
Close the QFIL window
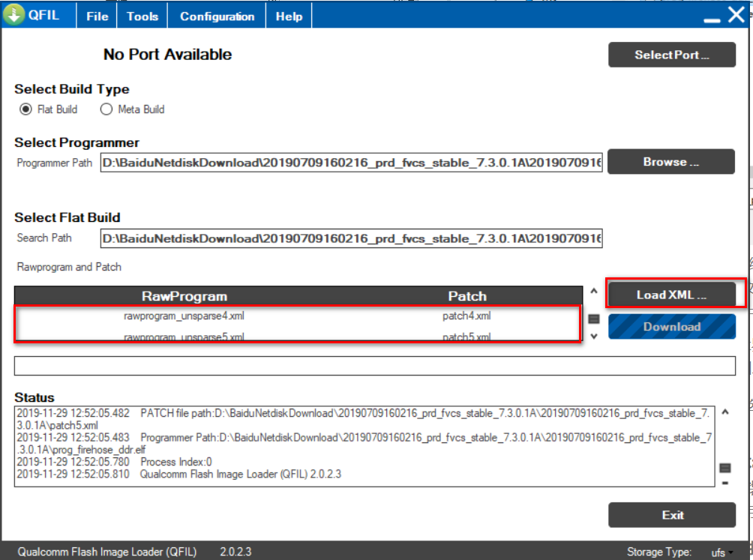(736, 14)
